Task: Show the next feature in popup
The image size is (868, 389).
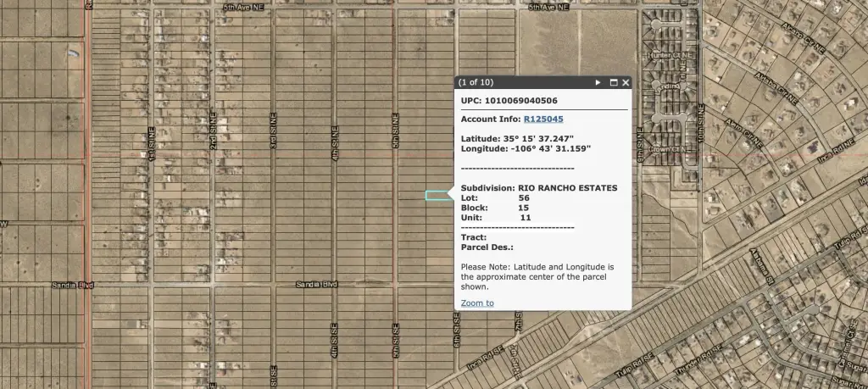Action: pyautogui.click(x=598, y=82)
